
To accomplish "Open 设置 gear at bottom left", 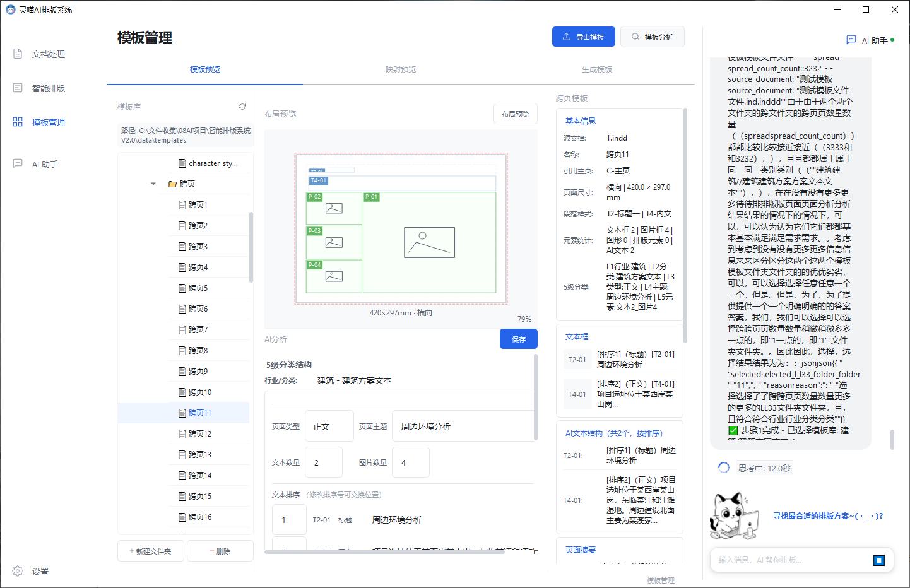I will click(18, 571).
